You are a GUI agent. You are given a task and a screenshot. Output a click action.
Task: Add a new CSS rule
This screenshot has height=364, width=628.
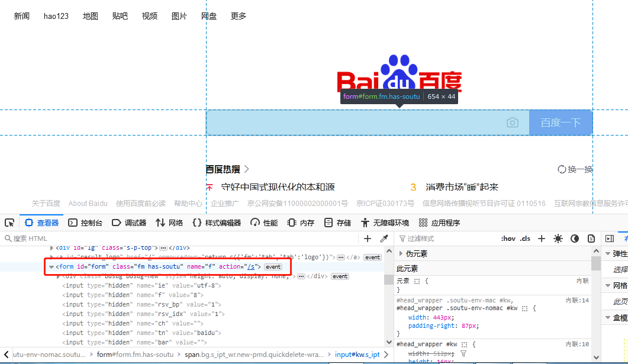542,239
